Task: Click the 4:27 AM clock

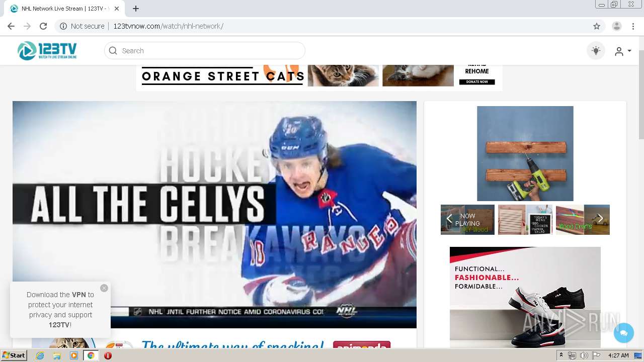Action: coord(618,355)
